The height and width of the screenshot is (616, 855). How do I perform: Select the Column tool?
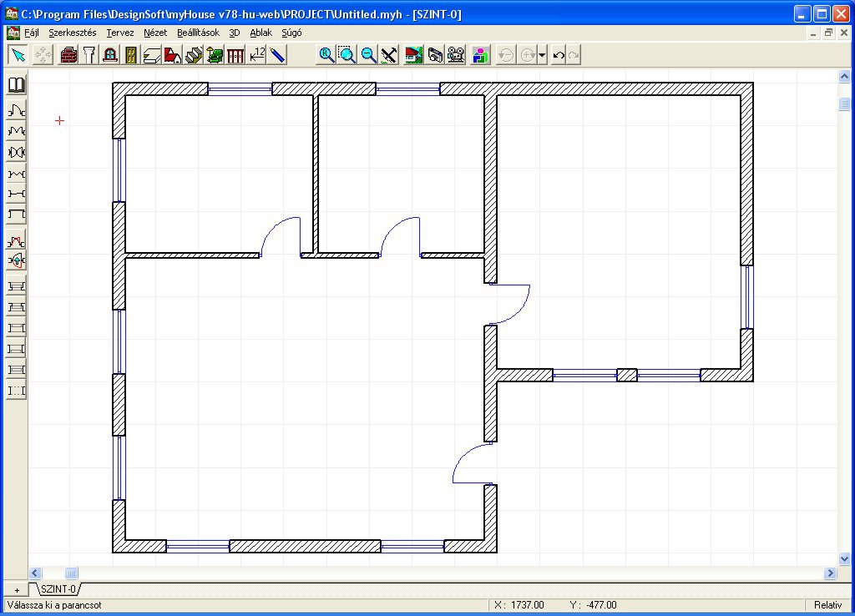pos(89,55)
